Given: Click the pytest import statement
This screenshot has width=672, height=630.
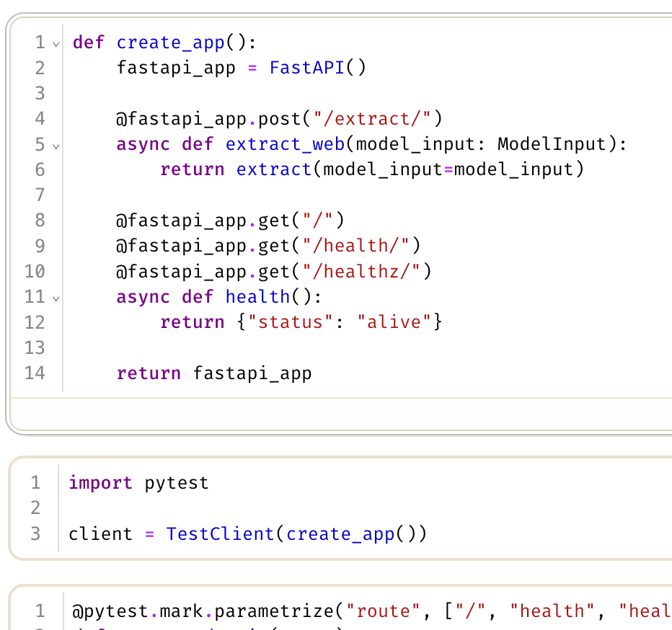Looking at the screenshot, I should [x=137, y=483].
